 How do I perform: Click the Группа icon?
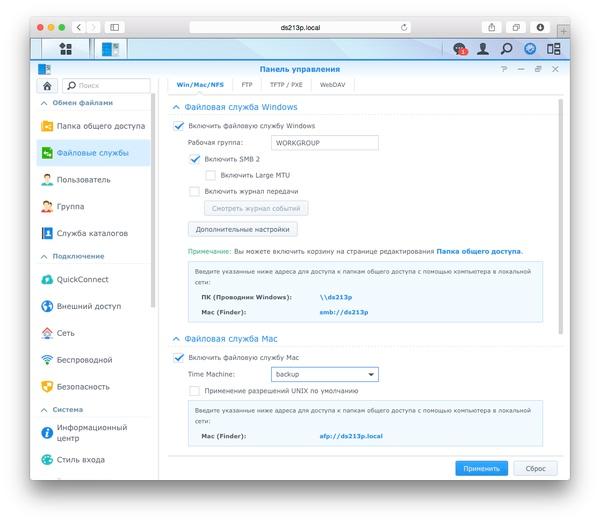pos(47,206)
